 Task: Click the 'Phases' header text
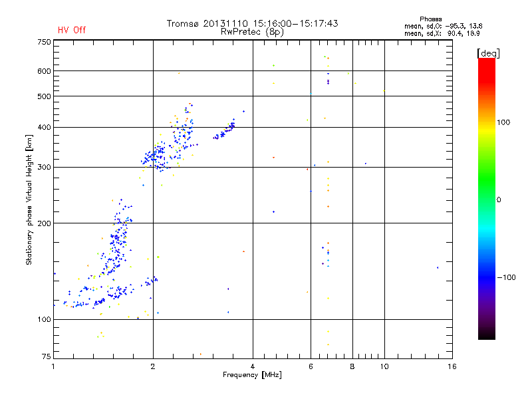[x=430, y=19]
